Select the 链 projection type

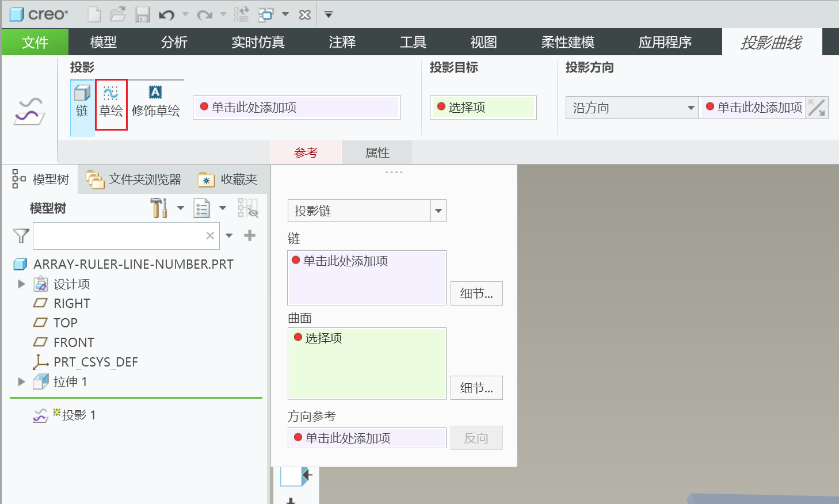82,108
